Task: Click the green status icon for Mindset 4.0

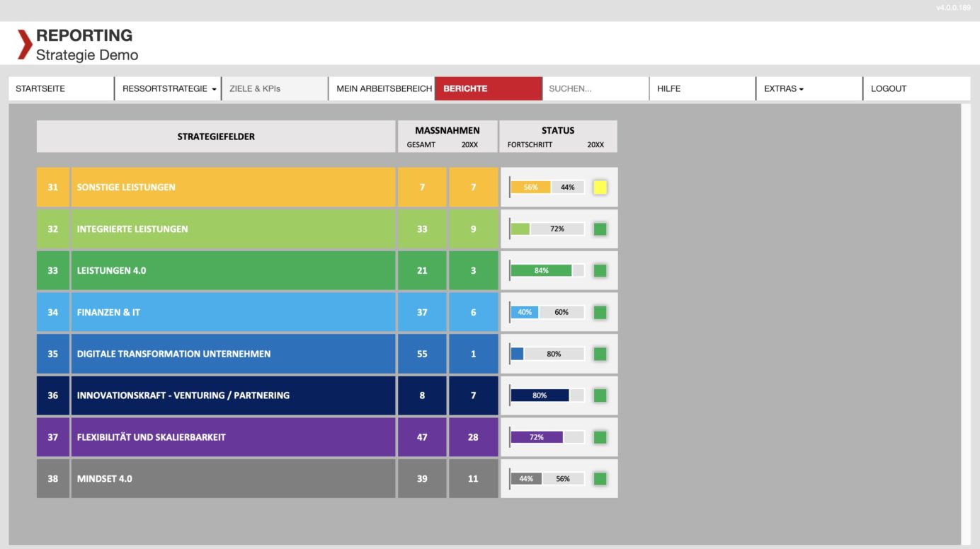Action: click(599, 478)
